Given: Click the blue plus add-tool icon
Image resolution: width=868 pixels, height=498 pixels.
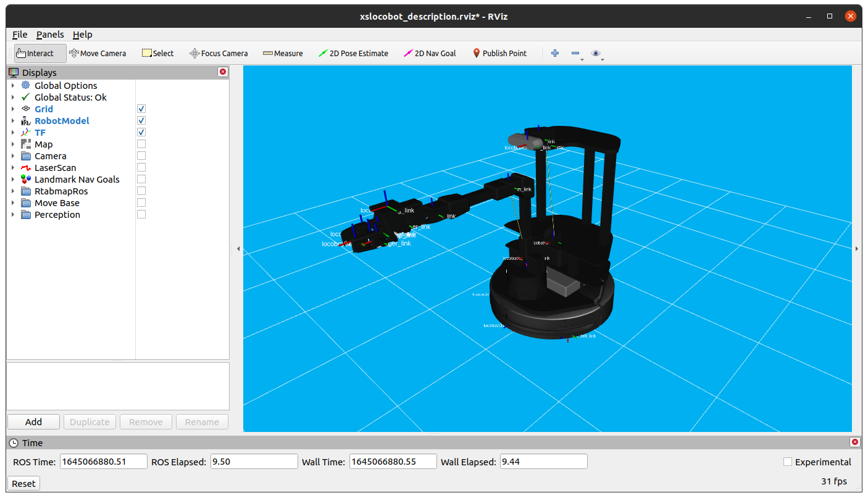Looking at the screenshot, I should pos(555,54).
